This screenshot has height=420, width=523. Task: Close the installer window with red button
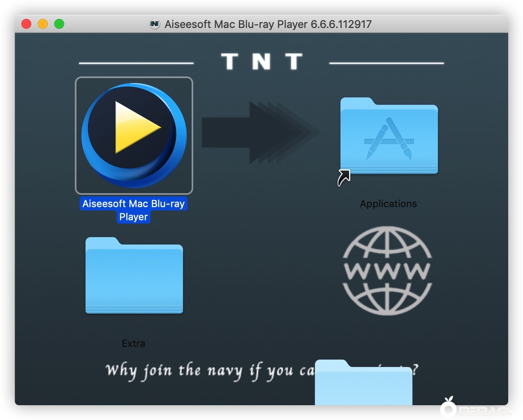26,24
